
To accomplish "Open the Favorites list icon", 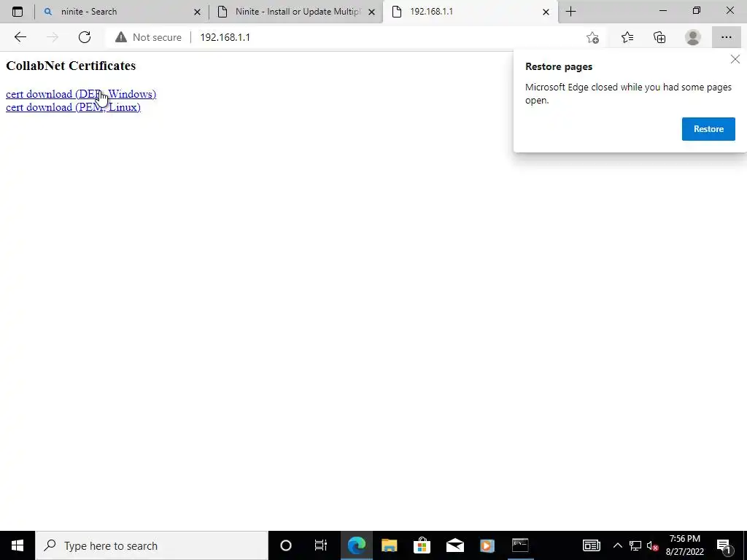I will [627, 38].
